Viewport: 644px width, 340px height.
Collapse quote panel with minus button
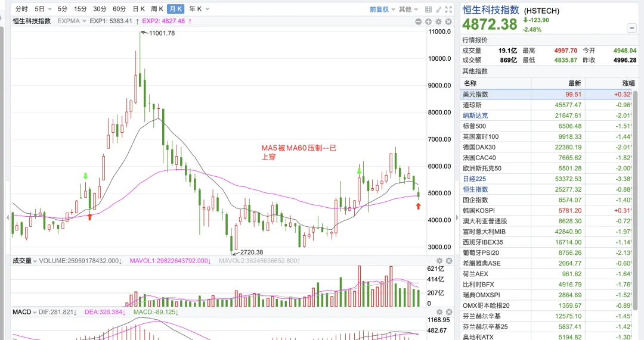[x=631, y=28]
